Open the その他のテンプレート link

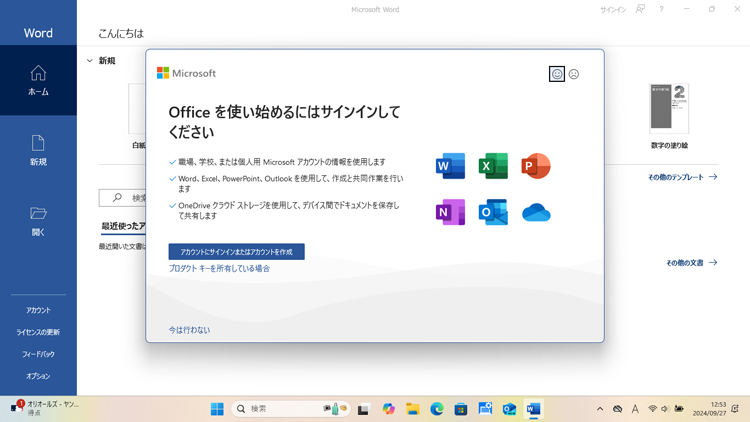(682, 177)
